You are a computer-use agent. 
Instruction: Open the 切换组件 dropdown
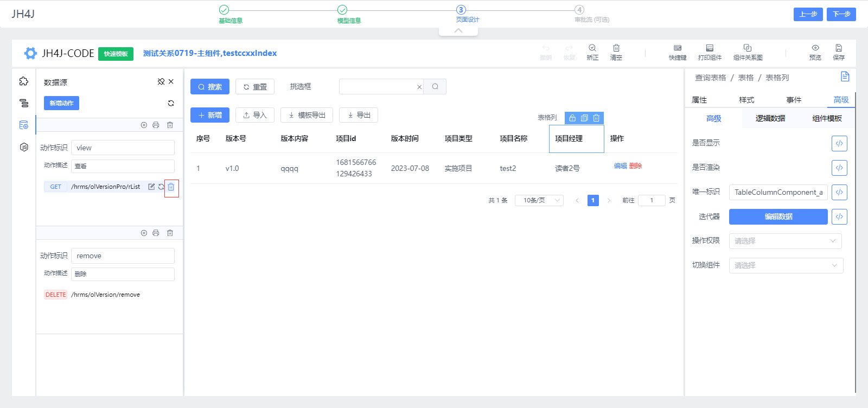point(786,265)
